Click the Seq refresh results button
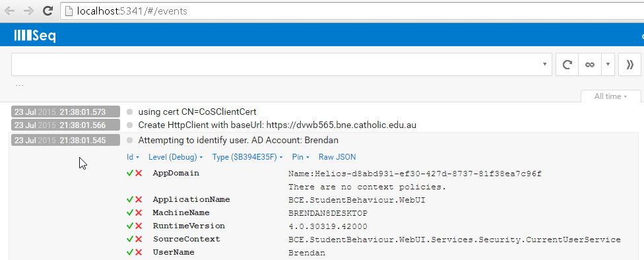 (567, 65)
